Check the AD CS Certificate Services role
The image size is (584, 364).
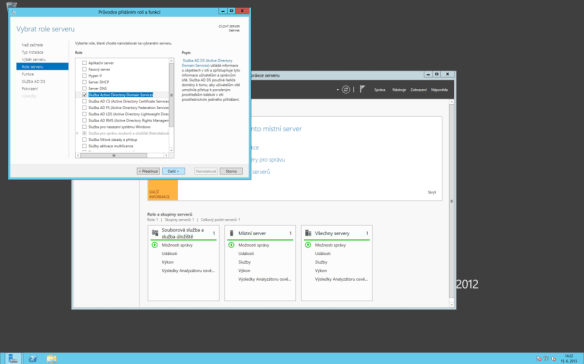[85, 101]
